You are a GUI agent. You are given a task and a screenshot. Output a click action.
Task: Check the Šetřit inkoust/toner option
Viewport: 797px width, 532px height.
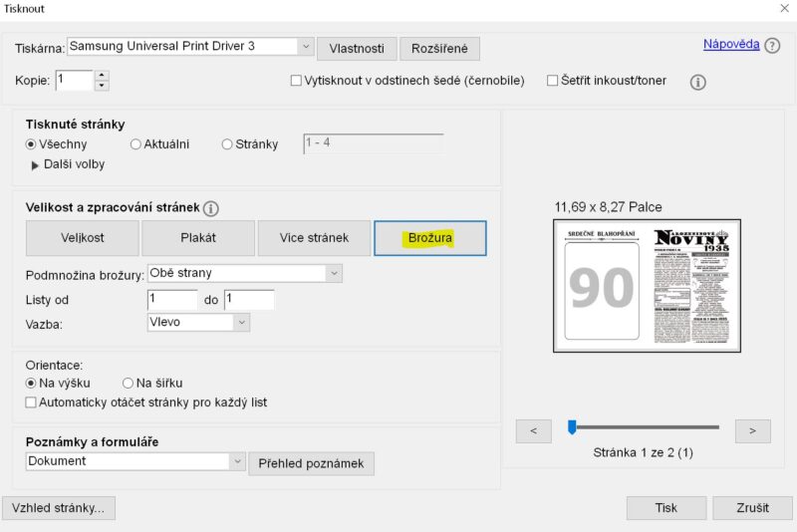click(553, 81)
